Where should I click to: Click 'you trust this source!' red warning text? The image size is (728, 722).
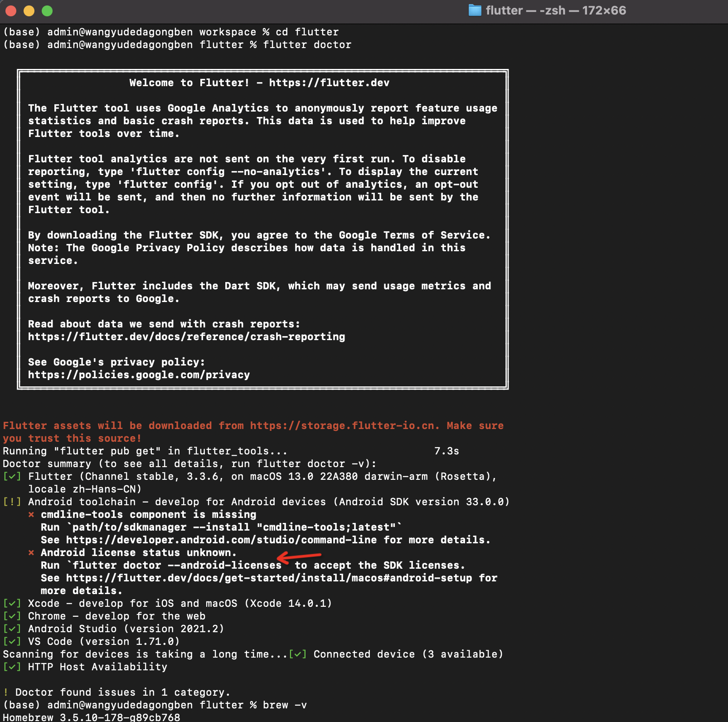[x=72, y=439]
